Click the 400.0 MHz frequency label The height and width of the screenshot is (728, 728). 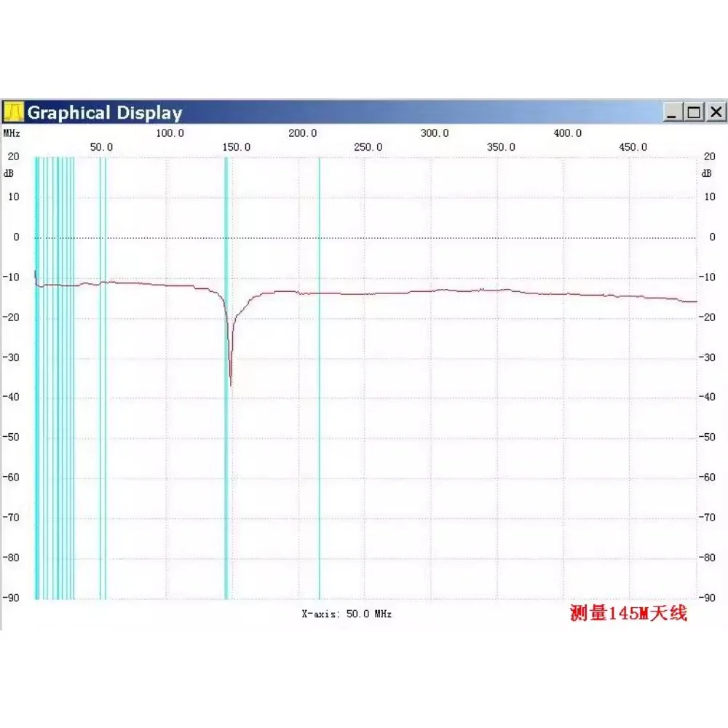(x=567, y=133)
